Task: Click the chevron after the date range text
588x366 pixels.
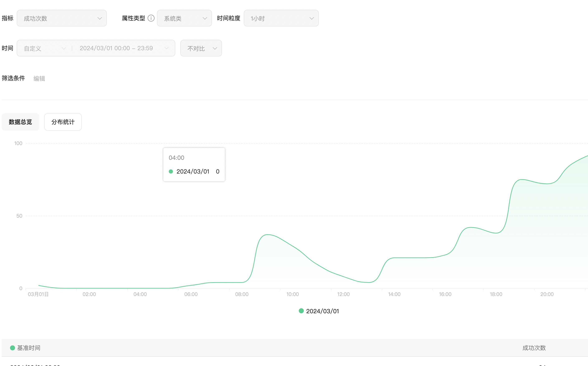Action: tap(167, 48)
